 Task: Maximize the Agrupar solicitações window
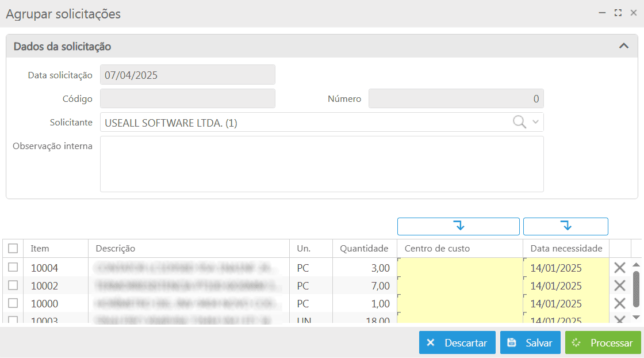coord(618,13)
